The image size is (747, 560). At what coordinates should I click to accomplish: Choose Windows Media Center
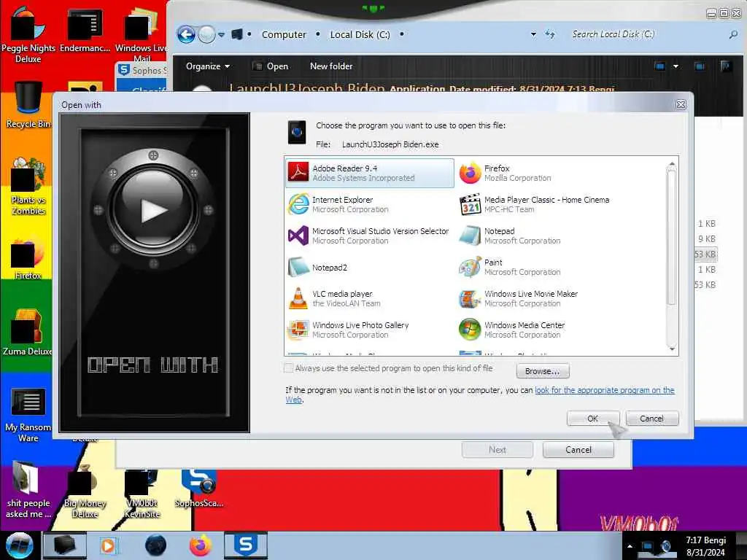pyautogui.click(x=512, y=330)
